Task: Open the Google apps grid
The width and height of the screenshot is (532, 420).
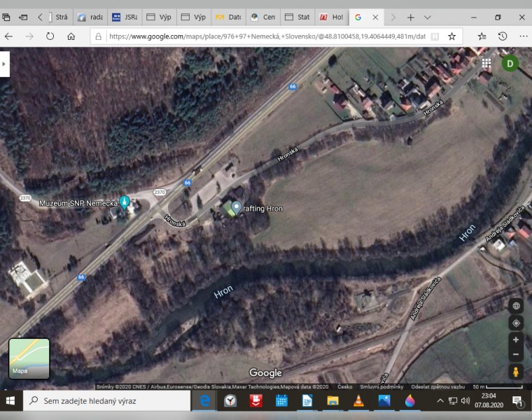Action: click(486, 63)
